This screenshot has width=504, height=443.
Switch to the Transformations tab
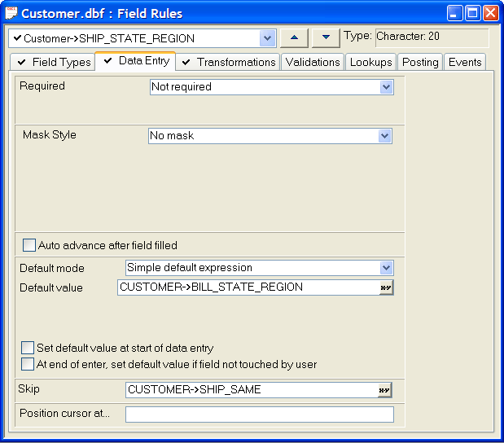(x=228, y=62)
